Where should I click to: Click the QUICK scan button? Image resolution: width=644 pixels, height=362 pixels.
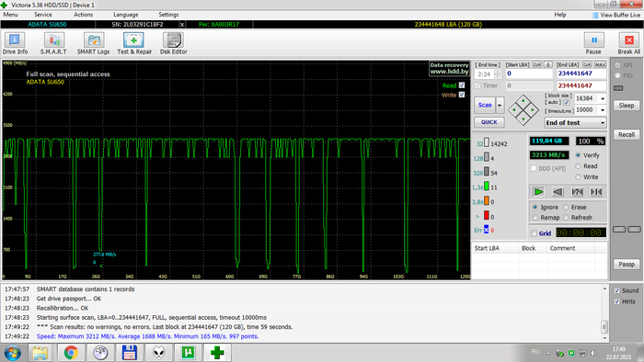click(x=489, y=122)
